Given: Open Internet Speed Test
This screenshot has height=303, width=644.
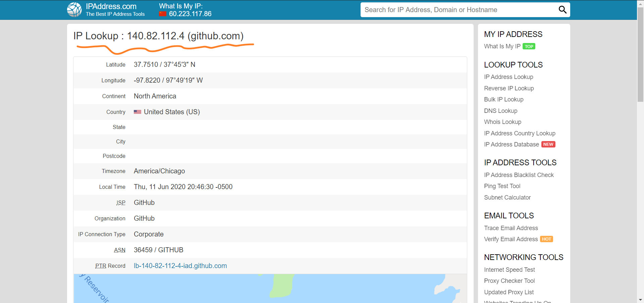Looking at the screenshot, I should 509,270.
